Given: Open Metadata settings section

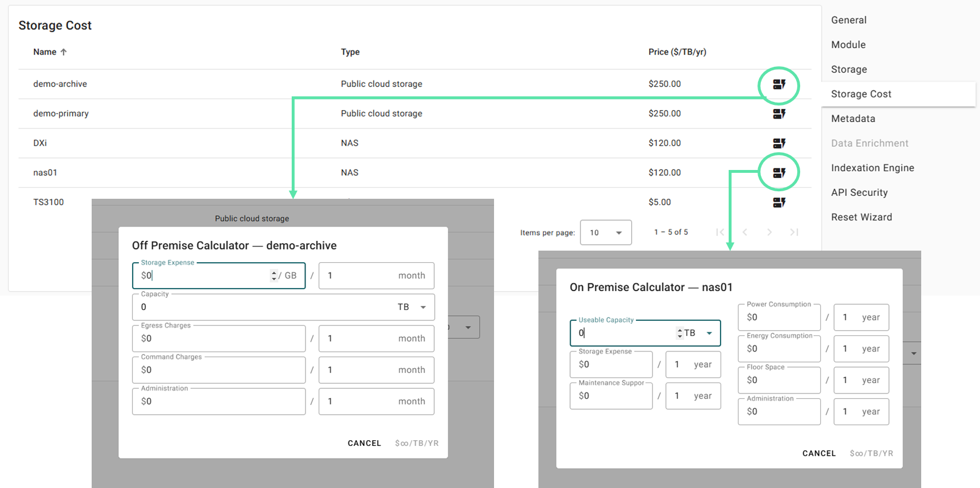Looking at the screenshot, I should pyautogui.click(x=853, y=119).
